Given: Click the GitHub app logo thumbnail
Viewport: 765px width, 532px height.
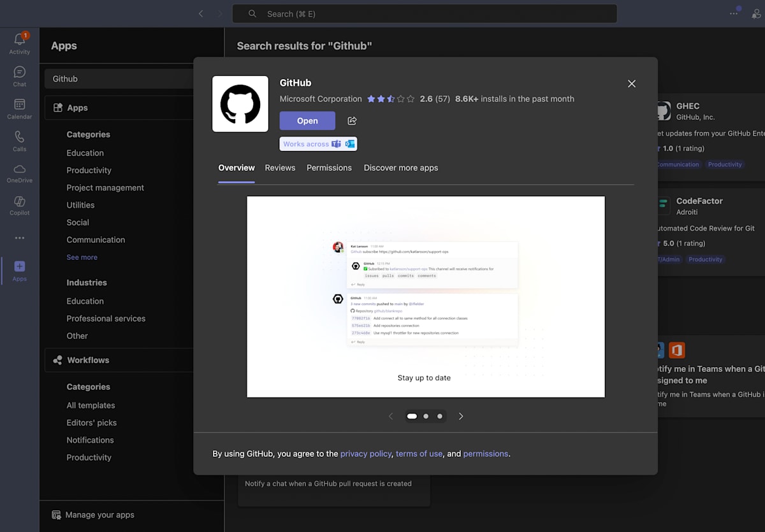Looking at the screenshot, I should 240,104.
